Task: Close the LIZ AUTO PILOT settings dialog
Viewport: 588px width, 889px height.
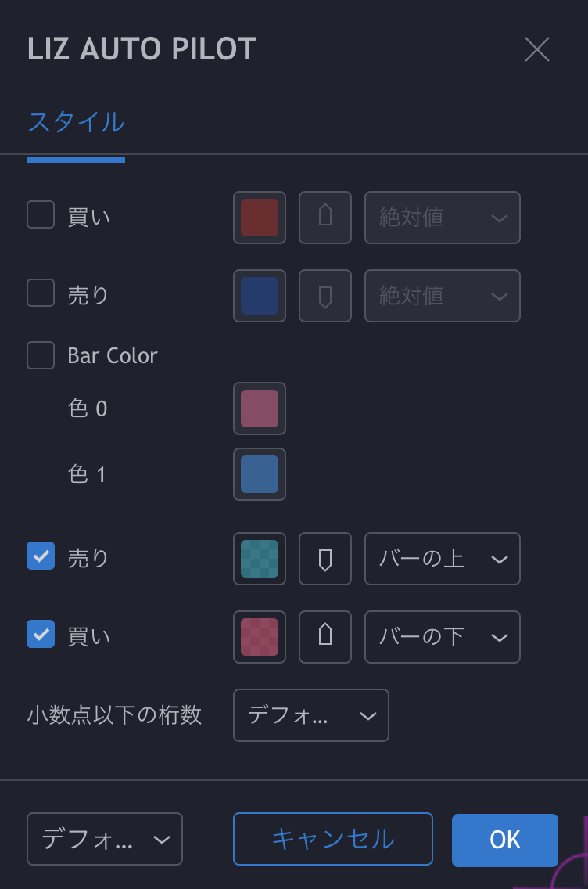Action: [537, 49]
